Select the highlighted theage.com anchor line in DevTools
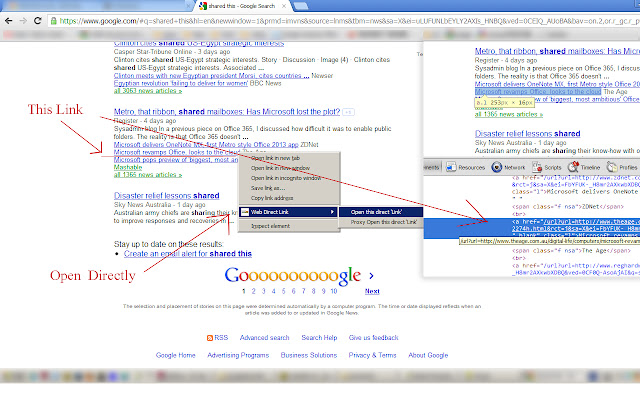Viewport: 640px width, 400px height. [531, 229]
